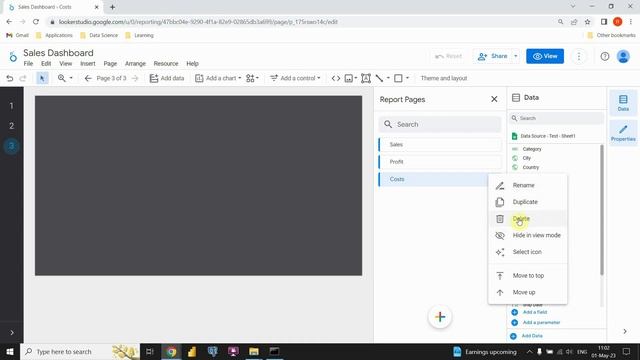Image resolution: width=640 pixels, height=360 pixels.
Task: Choose Select icon from context menu
Action: tap(527, 252)
